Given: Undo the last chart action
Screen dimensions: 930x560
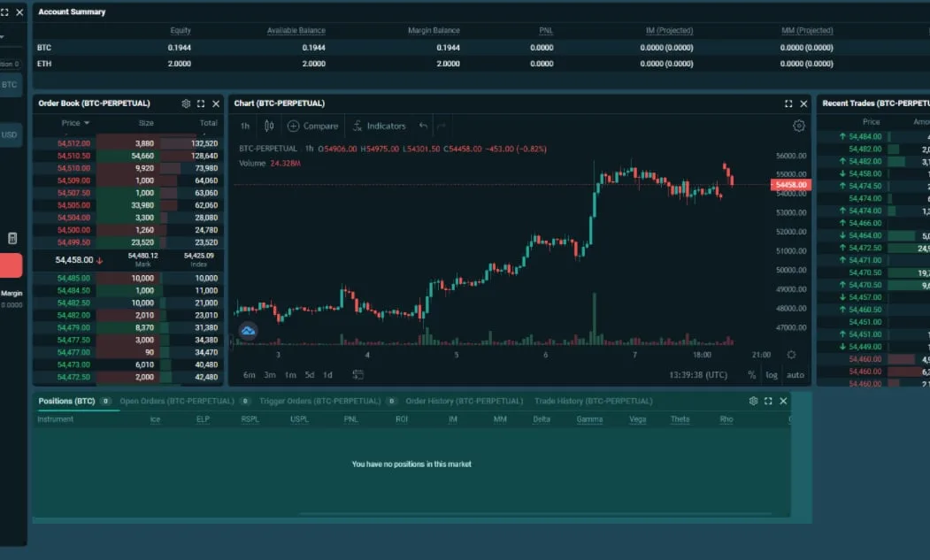Looking at the screenshot, I should 423,126.
